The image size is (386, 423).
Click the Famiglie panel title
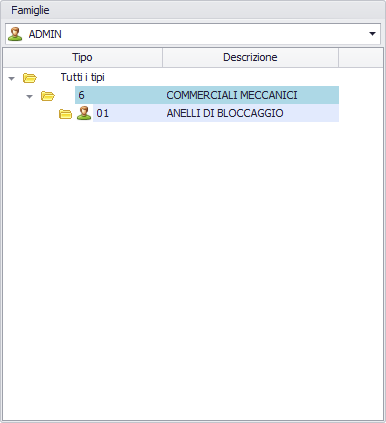point(30,10)
